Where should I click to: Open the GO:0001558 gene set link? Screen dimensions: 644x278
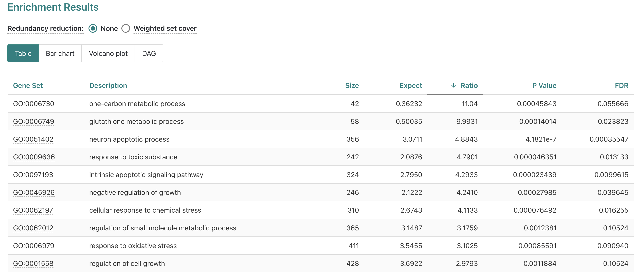(x=33, y=264)
